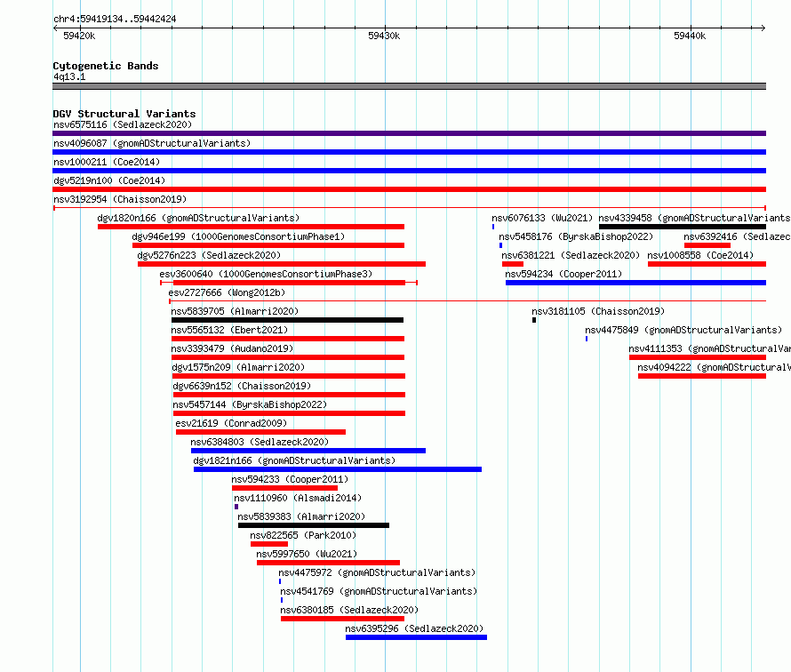Select nsv1008558 (Coe2014) label
This screenshot has height=672, width=791.
(x=700, y=255)
